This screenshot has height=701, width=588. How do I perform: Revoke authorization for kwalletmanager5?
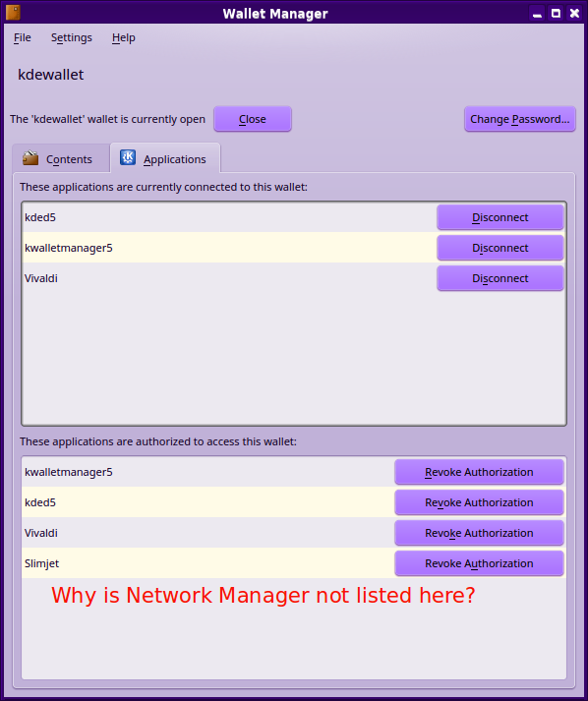[479, 472]
